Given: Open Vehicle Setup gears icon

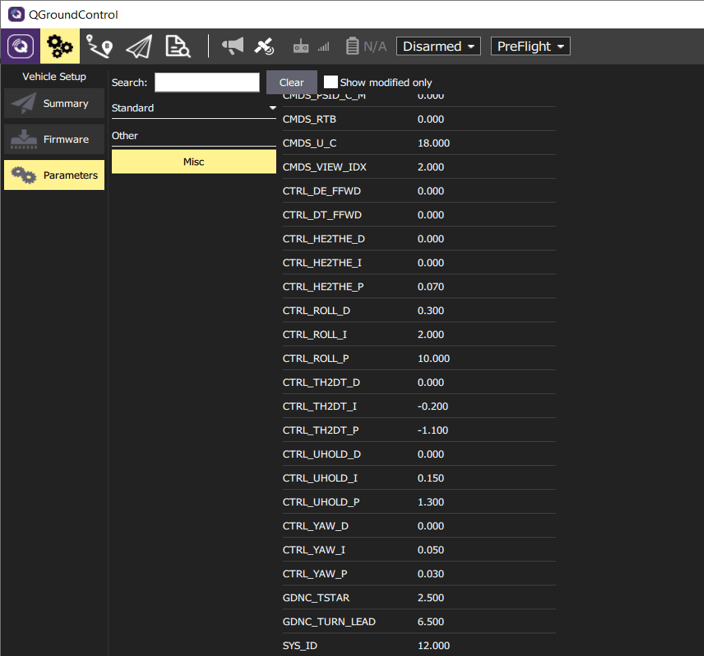Looking at the screenshot, I should coord(60,46).
